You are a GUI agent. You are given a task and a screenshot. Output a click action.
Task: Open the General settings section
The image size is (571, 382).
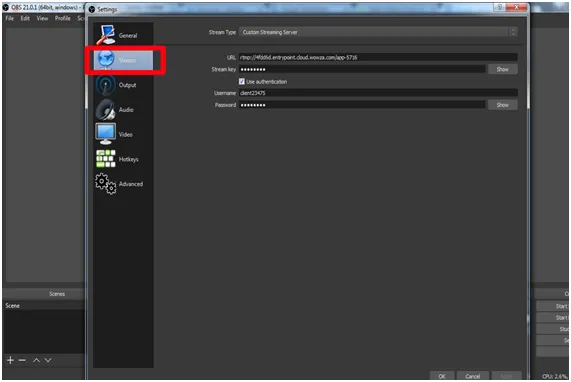[123, 35]
